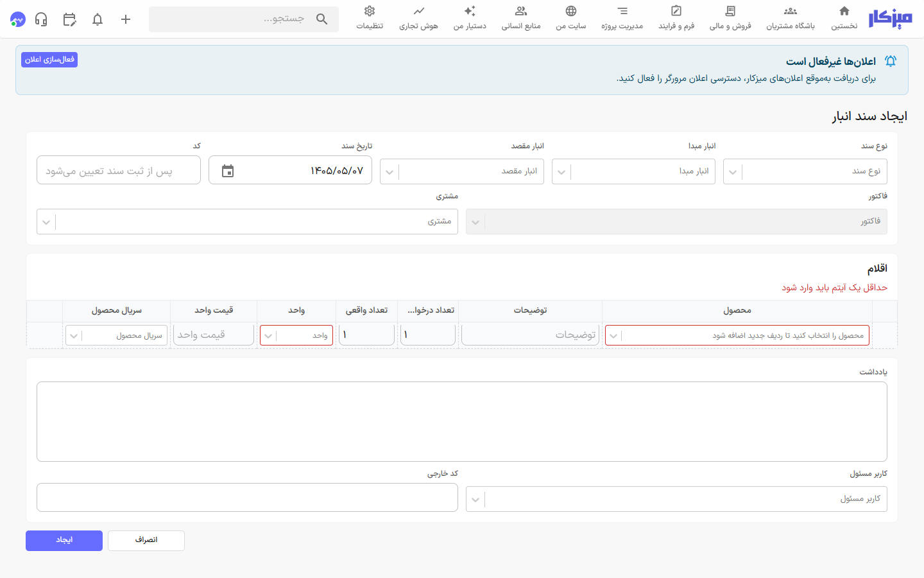Click the home (نخستین) icon
Viewport: 924px width, 578px height.
click(844, 11)
